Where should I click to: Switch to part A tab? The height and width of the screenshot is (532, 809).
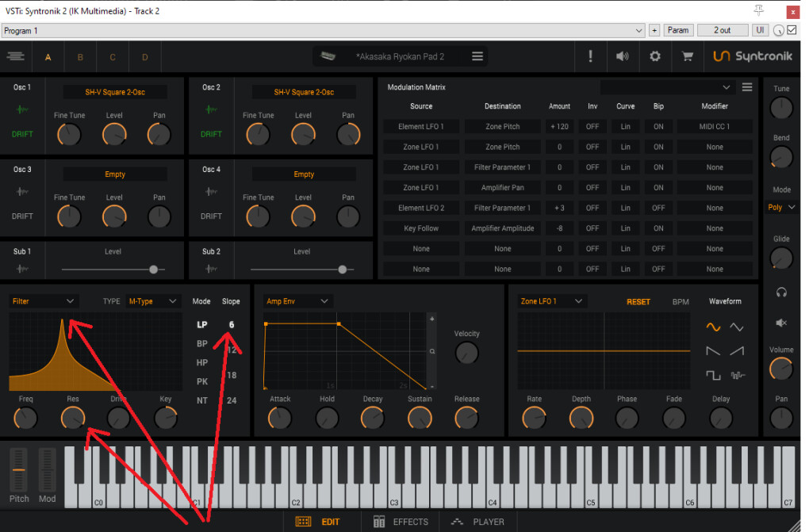[48, 57]
